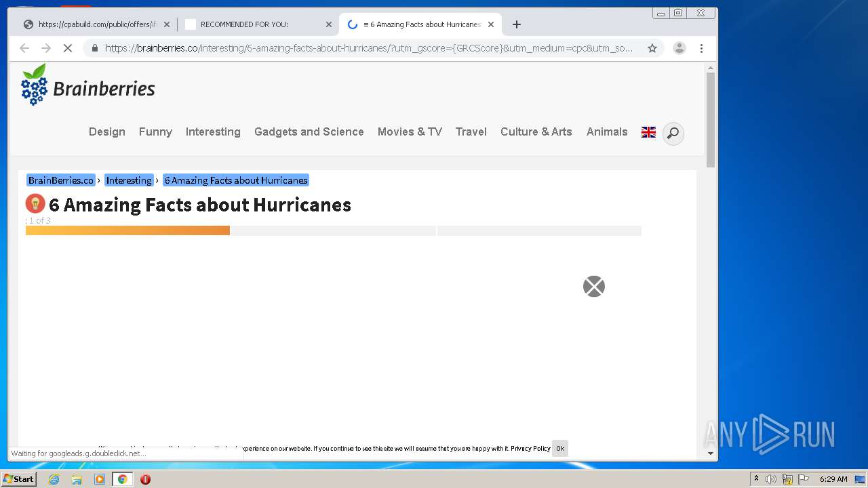Image resolution: width=868 pixels, height=488 pixels.
Task: Close the 6 Amazing Facts tab
Action: click(x=490, y=24)
